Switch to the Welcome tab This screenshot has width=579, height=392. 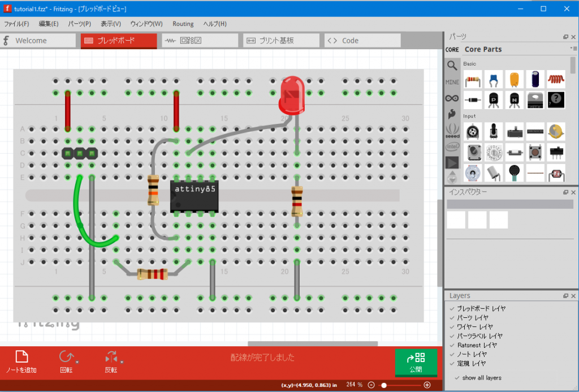click(x=38, y=41)
